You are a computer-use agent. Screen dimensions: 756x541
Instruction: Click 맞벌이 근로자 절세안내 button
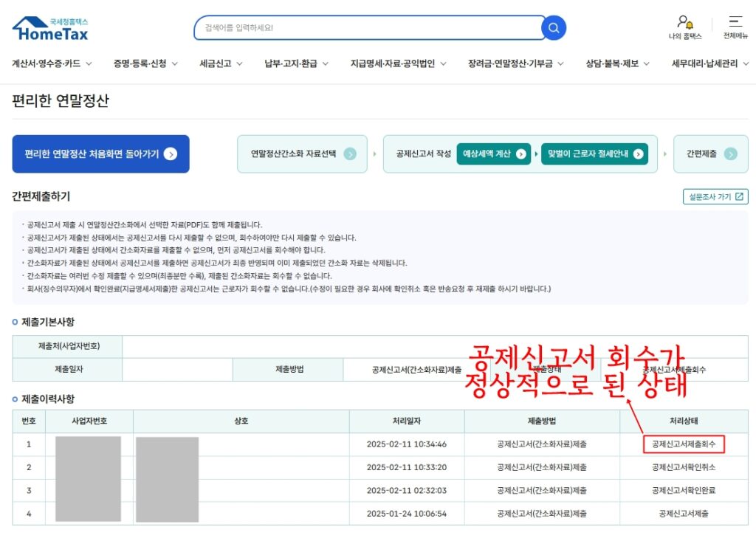tap(594, 154)
